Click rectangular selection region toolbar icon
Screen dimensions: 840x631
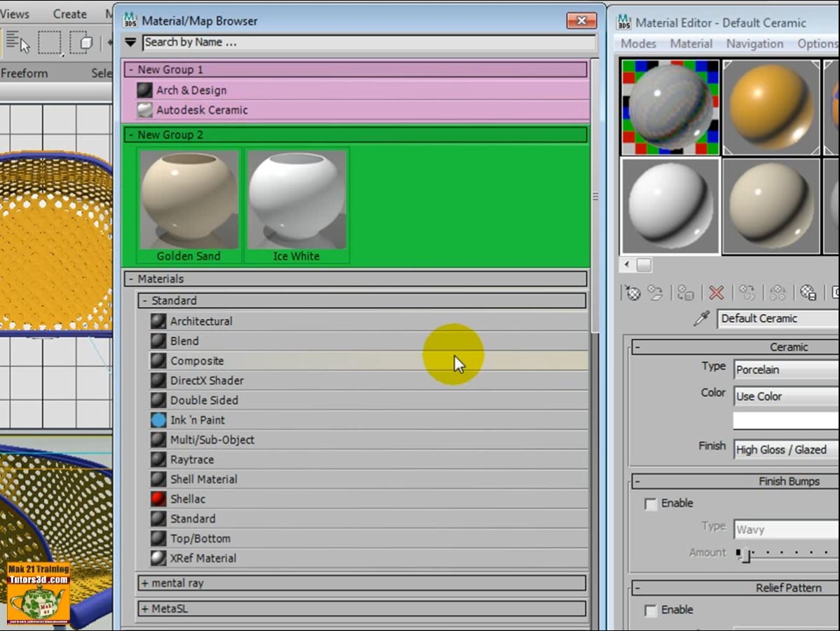click(49, 42)
